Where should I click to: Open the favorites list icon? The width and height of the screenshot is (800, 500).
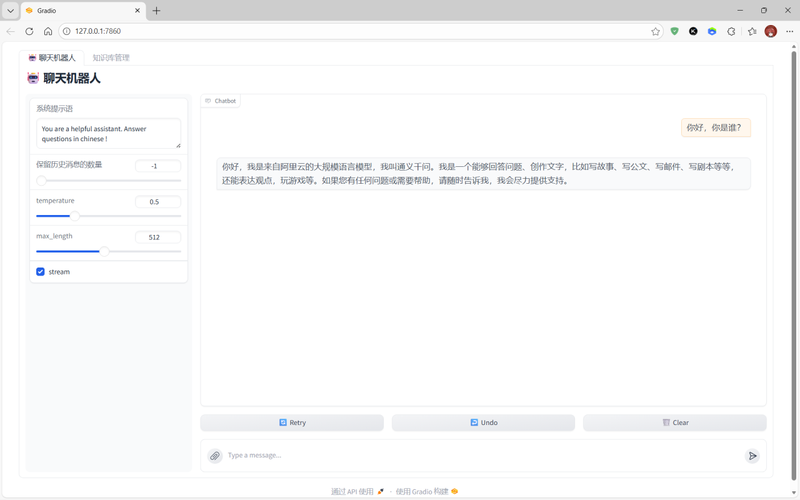tap(752, 31)
